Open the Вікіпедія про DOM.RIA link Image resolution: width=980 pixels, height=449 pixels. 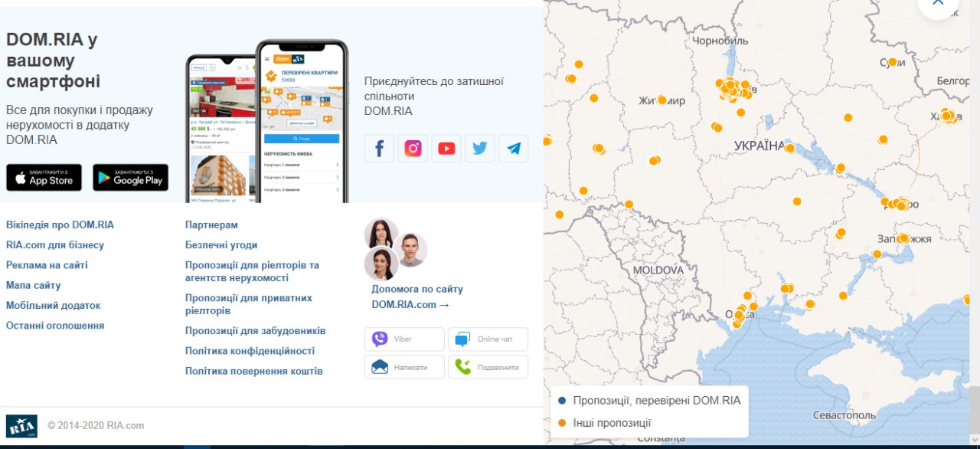[60, 225]
